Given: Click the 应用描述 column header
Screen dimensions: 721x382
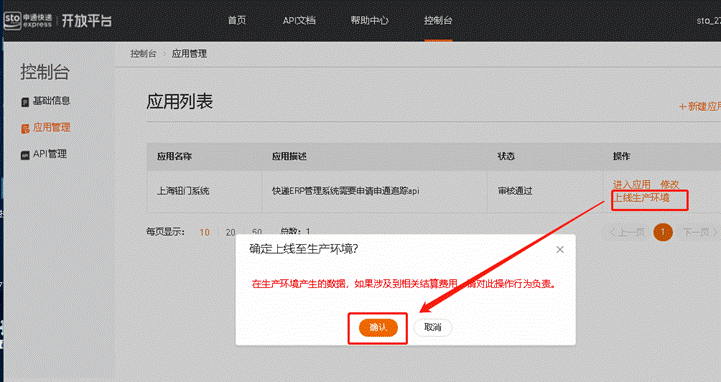Looking at the screenshot, I should point(289,156).
